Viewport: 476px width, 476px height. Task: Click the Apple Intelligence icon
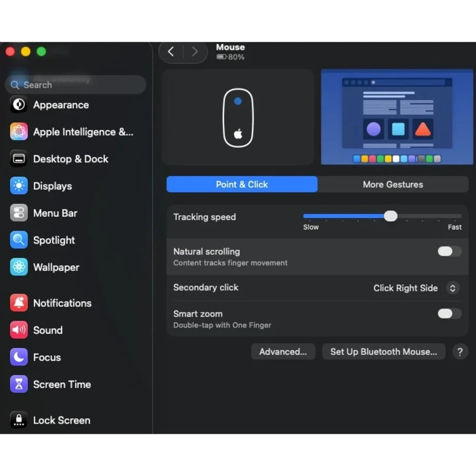pyautogui.click(x=19, y=132)
